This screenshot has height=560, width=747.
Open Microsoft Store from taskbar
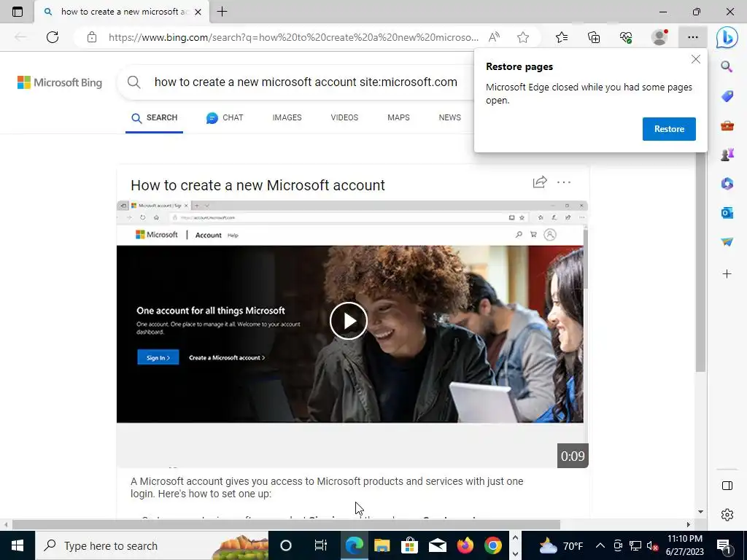point(409,545)
